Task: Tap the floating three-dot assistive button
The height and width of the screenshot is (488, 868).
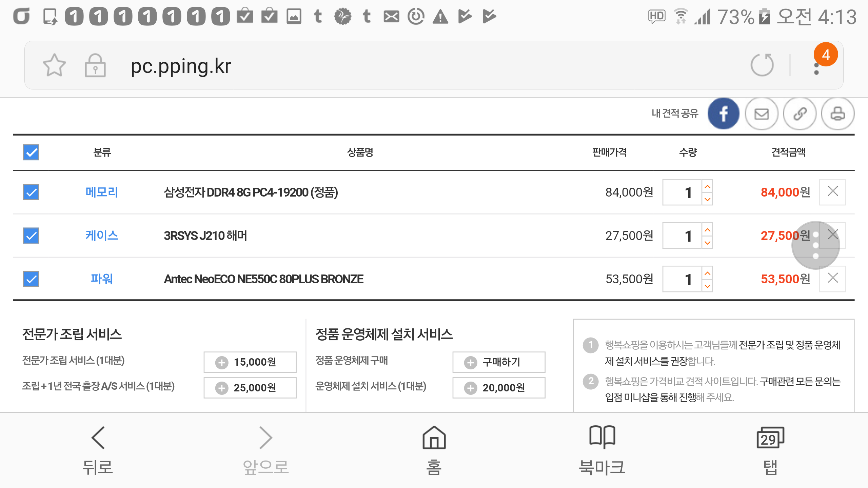Action: tap(816, 245)
